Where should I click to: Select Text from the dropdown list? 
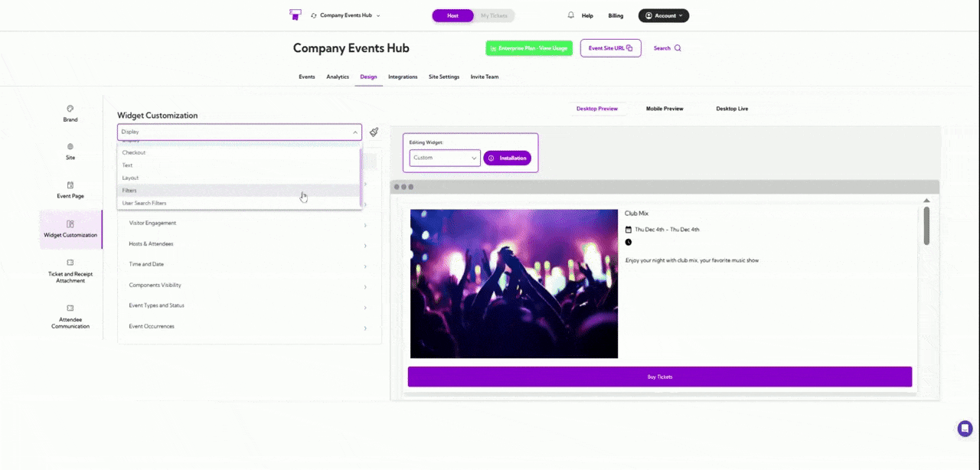pos(238,165)
